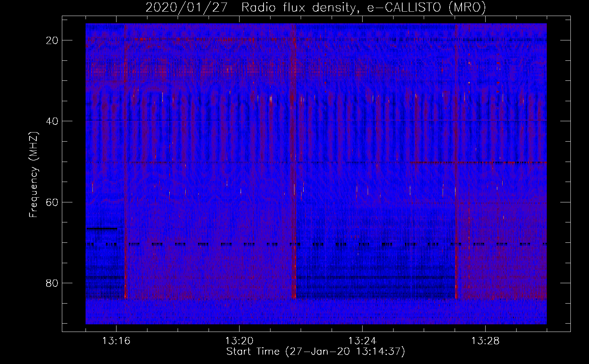
Task: Click the 13:28 time tick label
Action: (x=485, y=341)
